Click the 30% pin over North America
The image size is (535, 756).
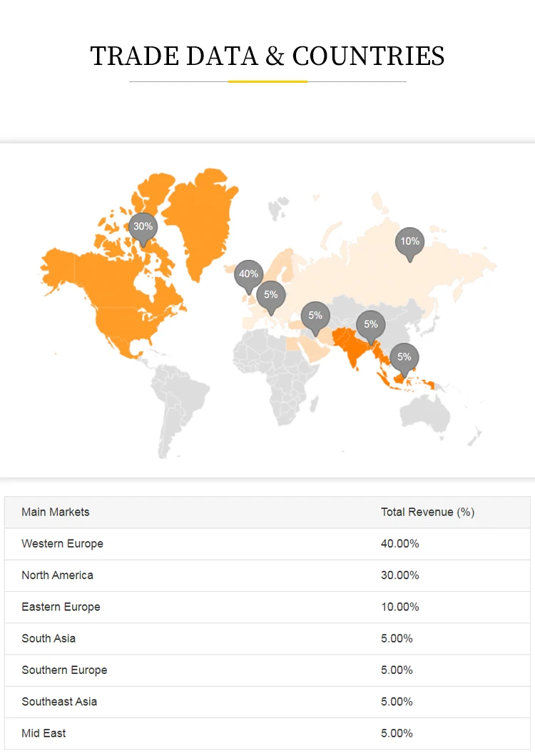tap(143, 227)
